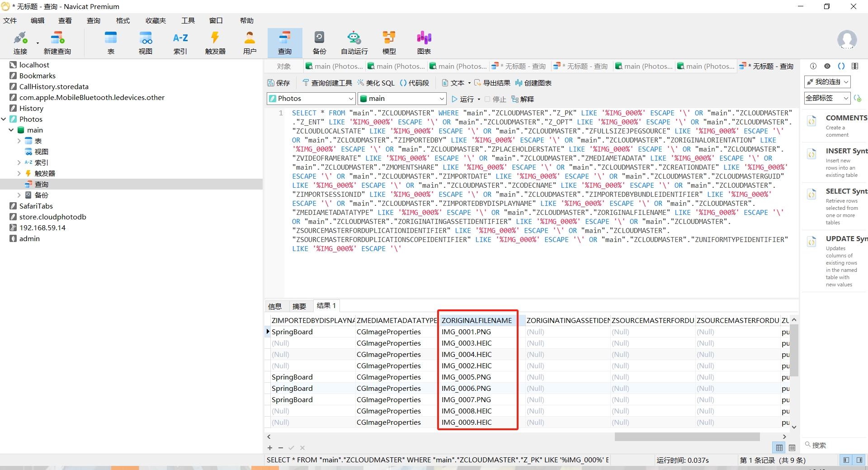Open the 表 tables view

pyautogui.click(x=111, y=43)
